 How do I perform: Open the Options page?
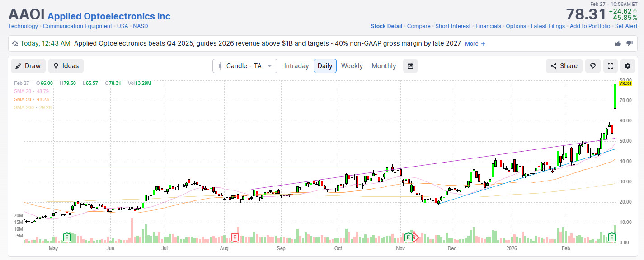(x=516, y=26)
